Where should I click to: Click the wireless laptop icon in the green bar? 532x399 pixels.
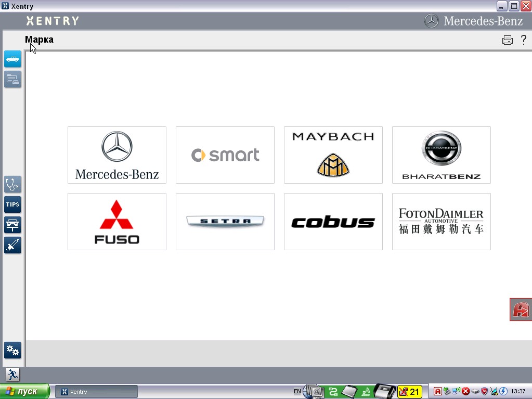point(366,392)
